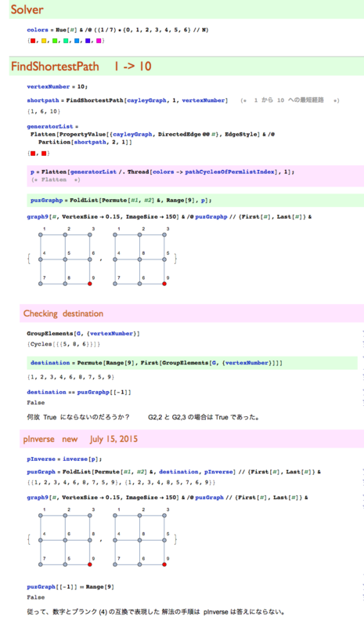This screenshot has width=364, height=627.
Task: Click the text '何故 True にならないのだろうか？'
Action: (x=78, y=418)
